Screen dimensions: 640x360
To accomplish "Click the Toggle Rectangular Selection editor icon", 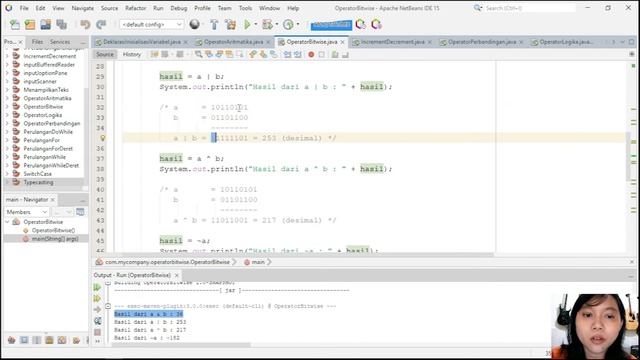I will point(240,54).
